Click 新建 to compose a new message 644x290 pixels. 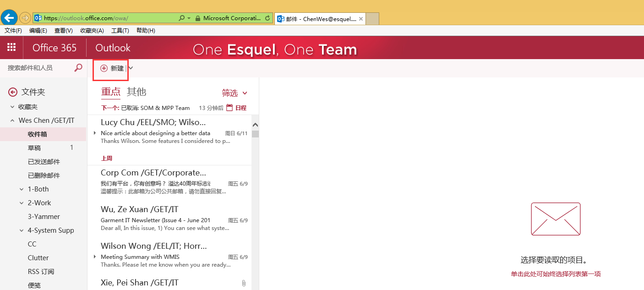pos(112,68)
